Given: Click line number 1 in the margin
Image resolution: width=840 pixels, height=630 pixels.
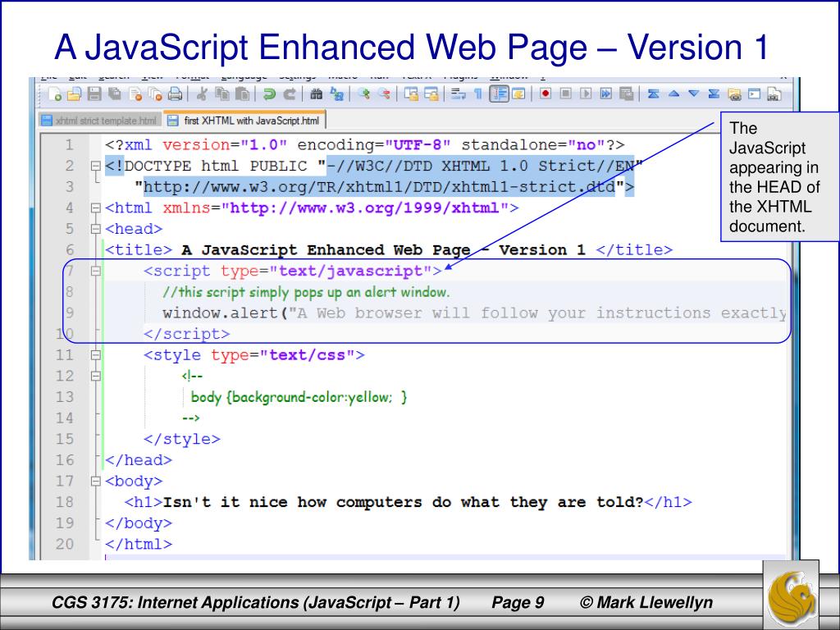Looking at the screenshot, I should pyautogui.click(x=69, y=145).
